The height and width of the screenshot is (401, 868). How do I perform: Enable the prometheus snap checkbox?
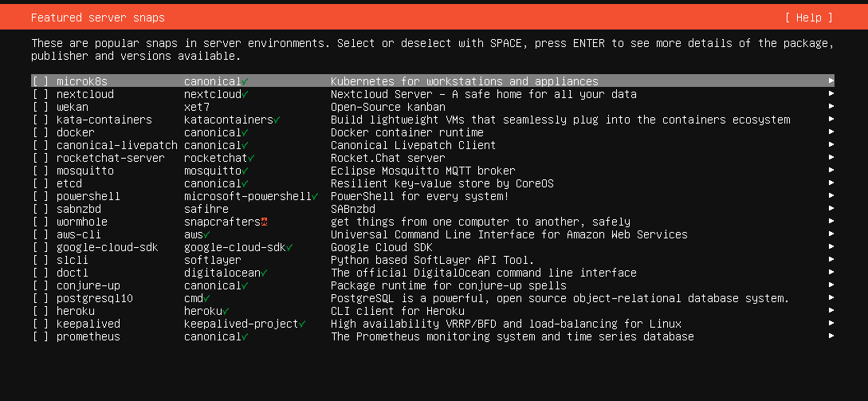(x=41, y=336)
